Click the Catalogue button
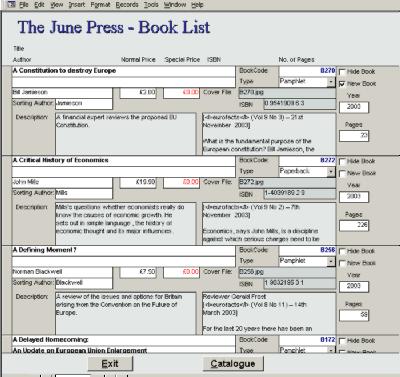400x377 pixels. pyautogui.click(x=233, y=364)
